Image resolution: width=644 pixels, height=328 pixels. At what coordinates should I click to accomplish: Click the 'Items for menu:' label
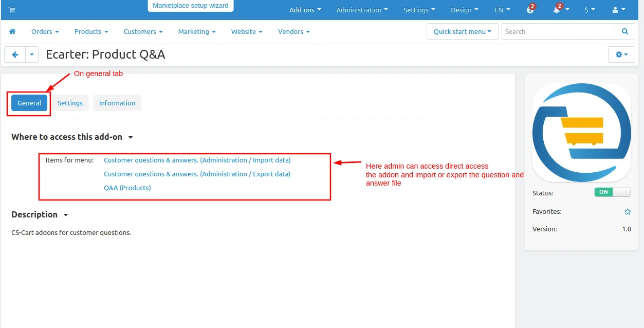click(70, 160)
